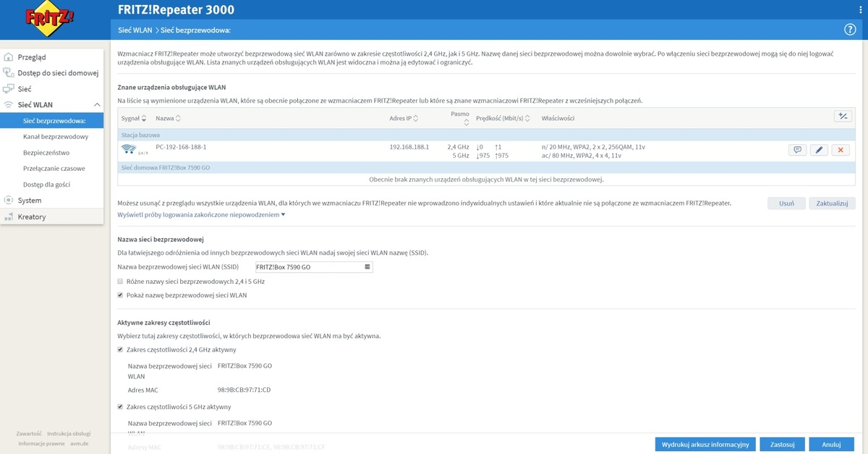Sort table by Prędkość (Mbit/s) column

coord(503,118)
